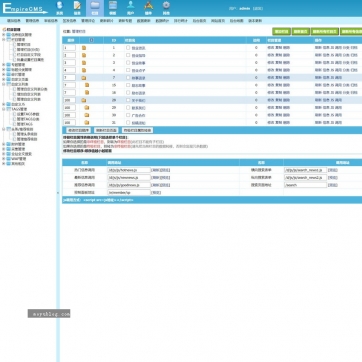Screen dimensions: 362x362
Task: Open 增加信息 in the secondary menu bar
Action: (13, 21)
